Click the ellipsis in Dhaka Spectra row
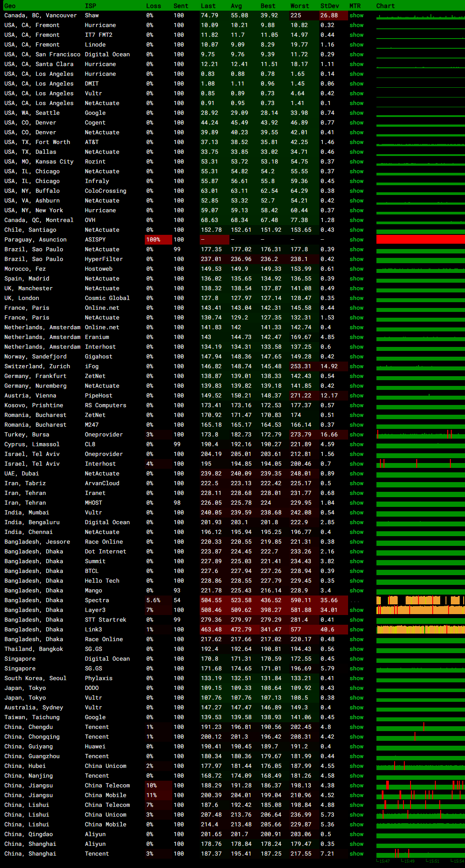465x868 pixels. [x=355, y=601]
